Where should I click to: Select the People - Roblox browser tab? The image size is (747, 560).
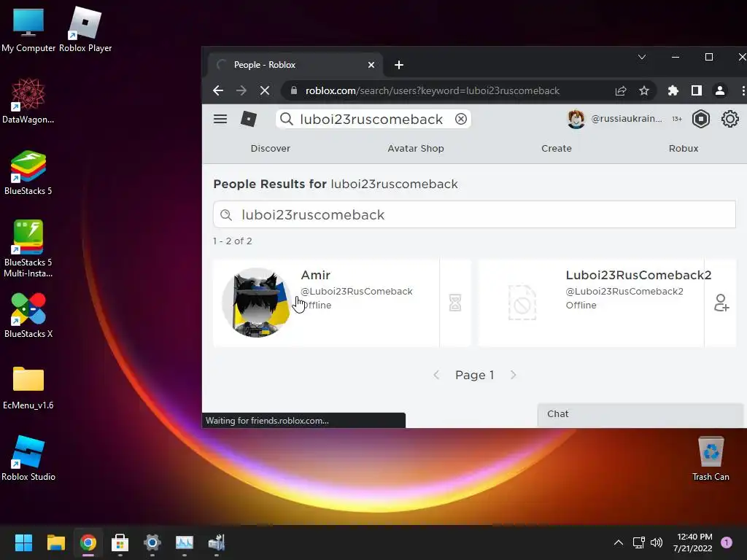pyautogui.click(x=295, y=65)
